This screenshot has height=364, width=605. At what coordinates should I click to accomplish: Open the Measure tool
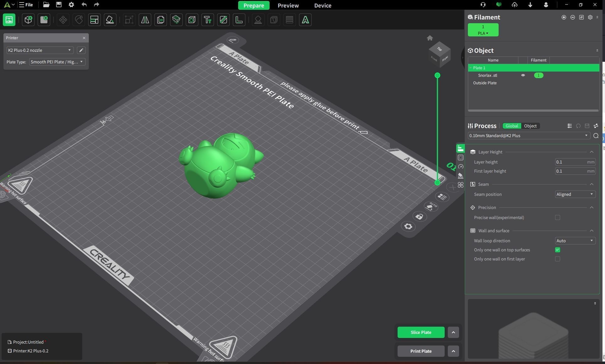[239, 20]
